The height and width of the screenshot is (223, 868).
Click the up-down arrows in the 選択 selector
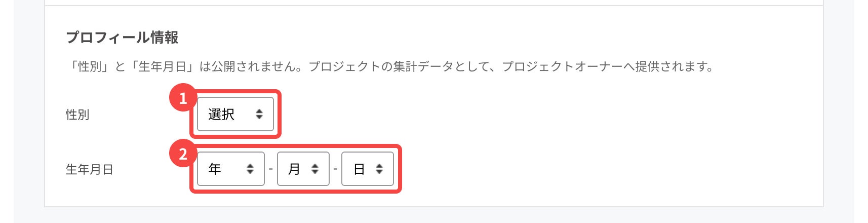click(259, 115)
